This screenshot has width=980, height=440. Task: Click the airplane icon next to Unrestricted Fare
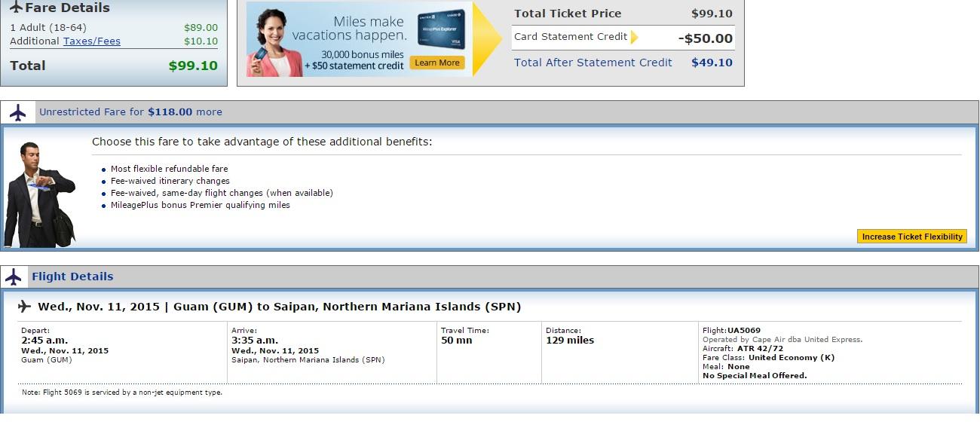(x=17, y=112)
